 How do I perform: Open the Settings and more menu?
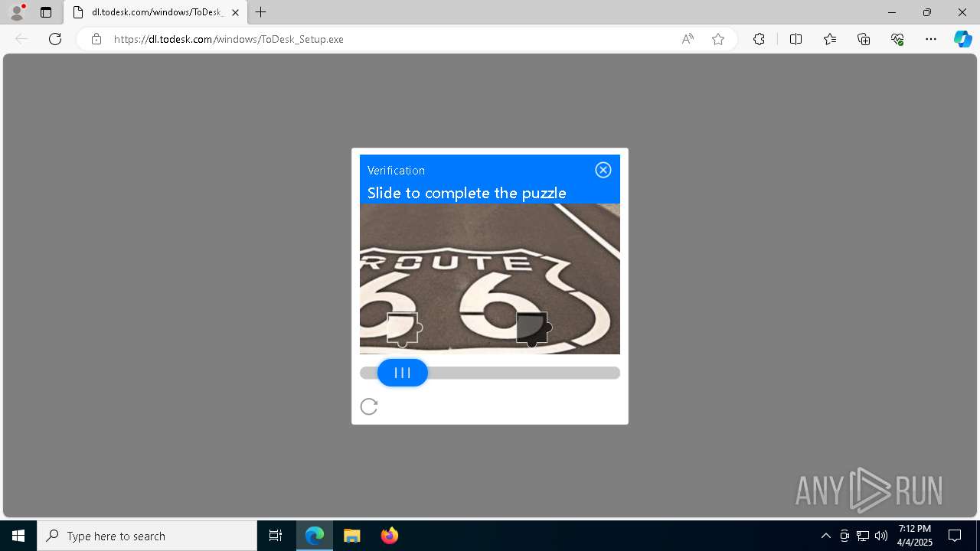coord(931,39)
